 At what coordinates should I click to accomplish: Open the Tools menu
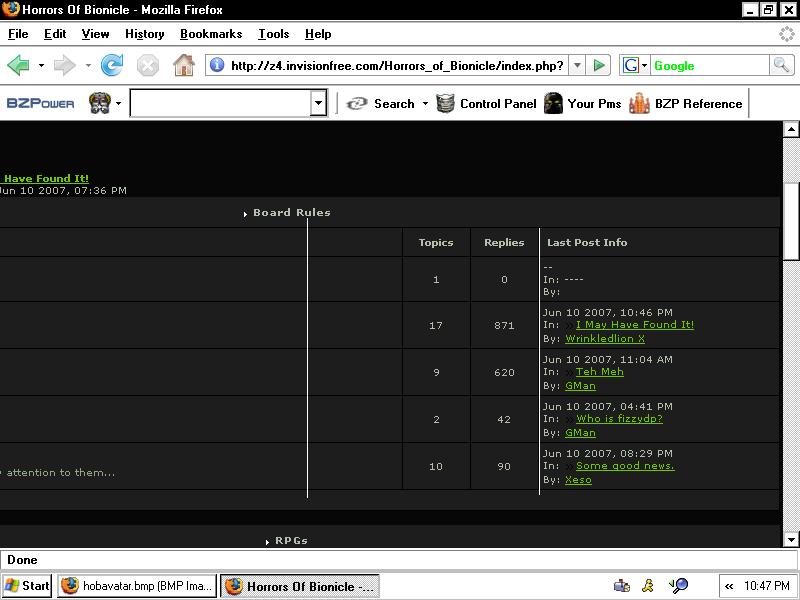coord(274,34)
